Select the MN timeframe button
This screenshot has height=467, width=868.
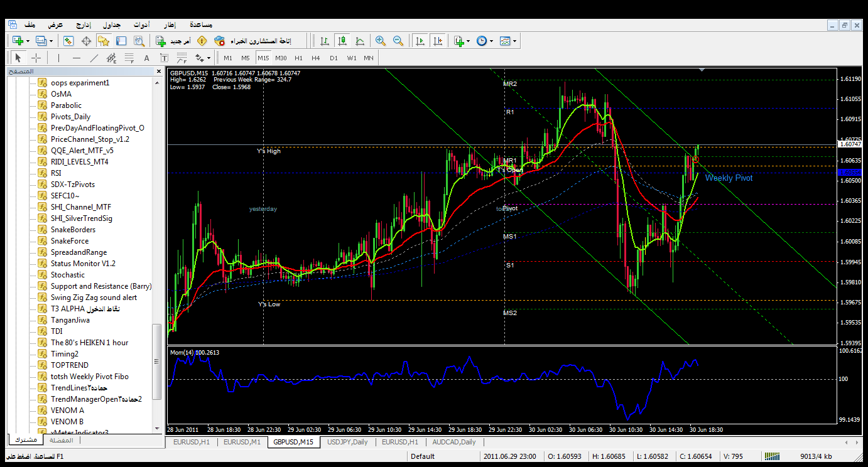369,58
